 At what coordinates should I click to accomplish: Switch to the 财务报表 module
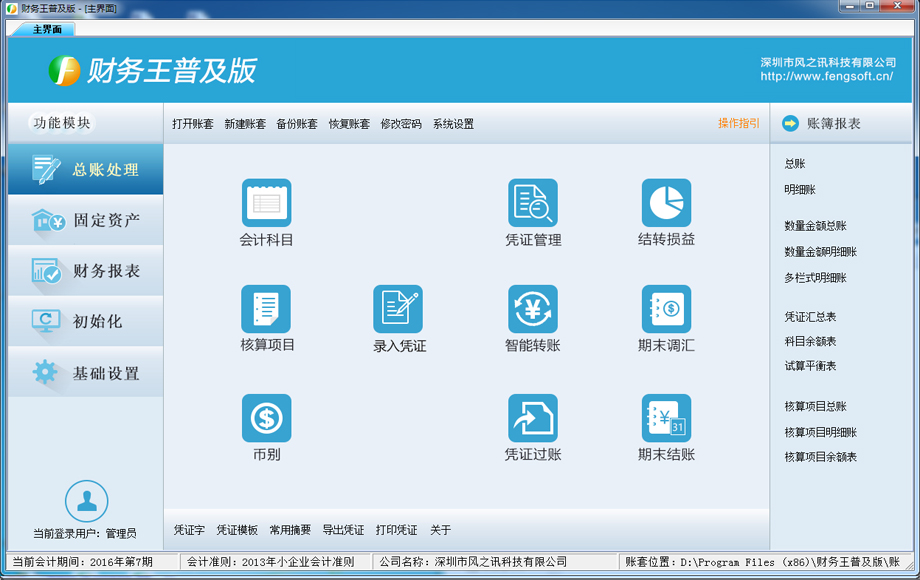point(85,271)
